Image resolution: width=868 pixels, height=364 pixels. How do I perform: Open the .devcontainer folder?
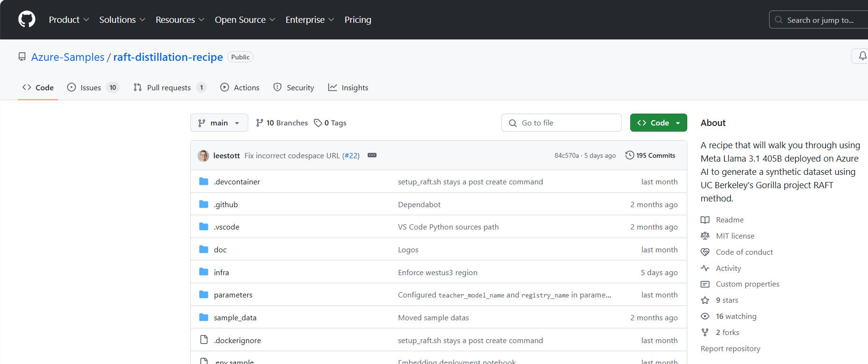click(237, 182)
